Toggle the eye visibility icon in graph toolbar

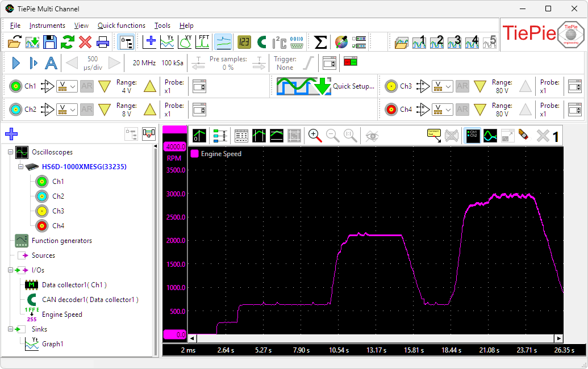[372, 136]
